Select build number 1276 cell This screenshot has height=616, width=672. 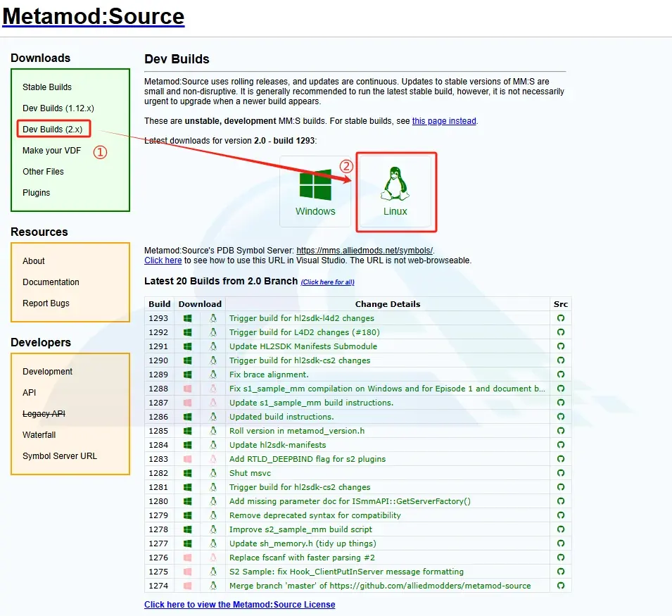(158, 558)
